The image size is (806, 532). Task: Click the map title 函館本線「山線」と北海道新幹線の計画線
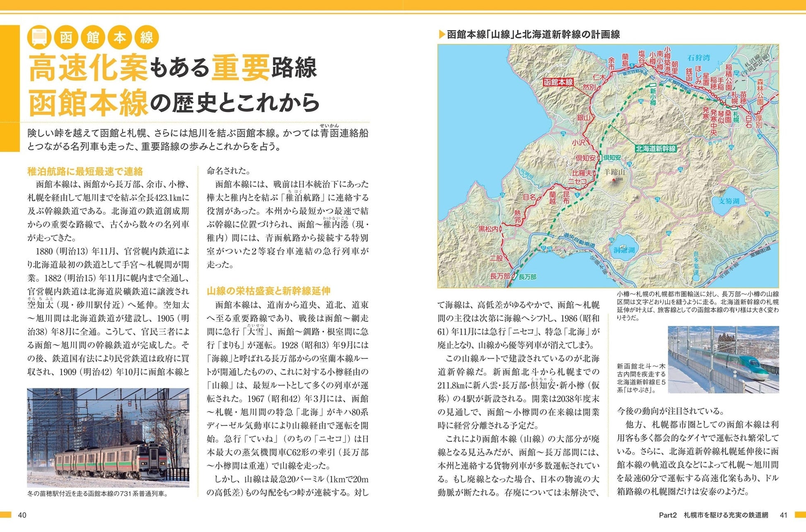(533, 34)
